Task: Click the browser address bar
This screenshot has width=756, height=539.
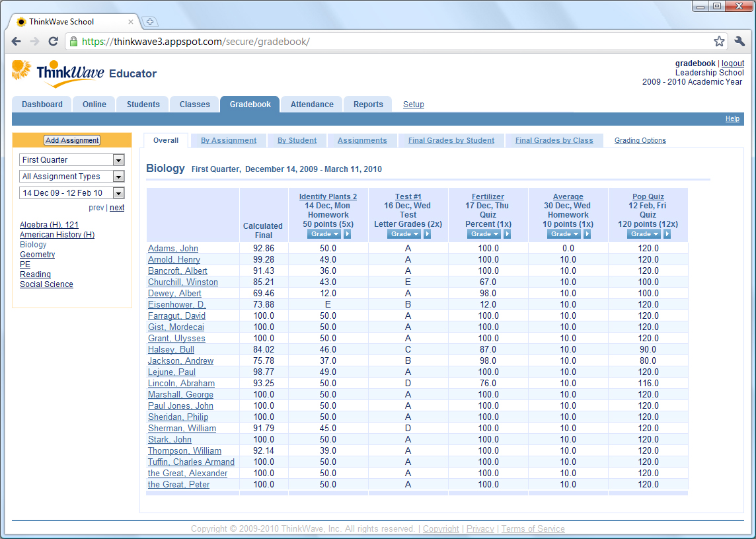Action: click(x=397, y=42)
